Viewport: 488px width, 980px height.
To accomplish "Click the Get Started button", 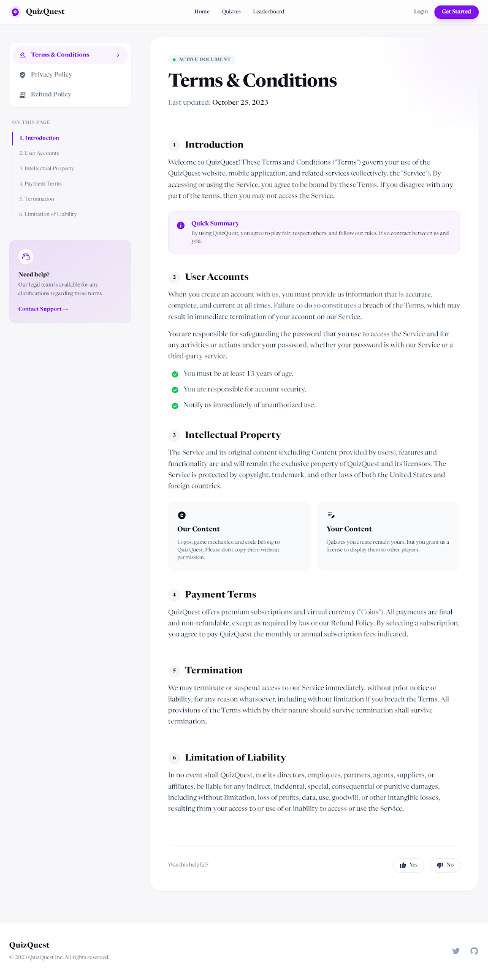I will (x=456, y=12).
